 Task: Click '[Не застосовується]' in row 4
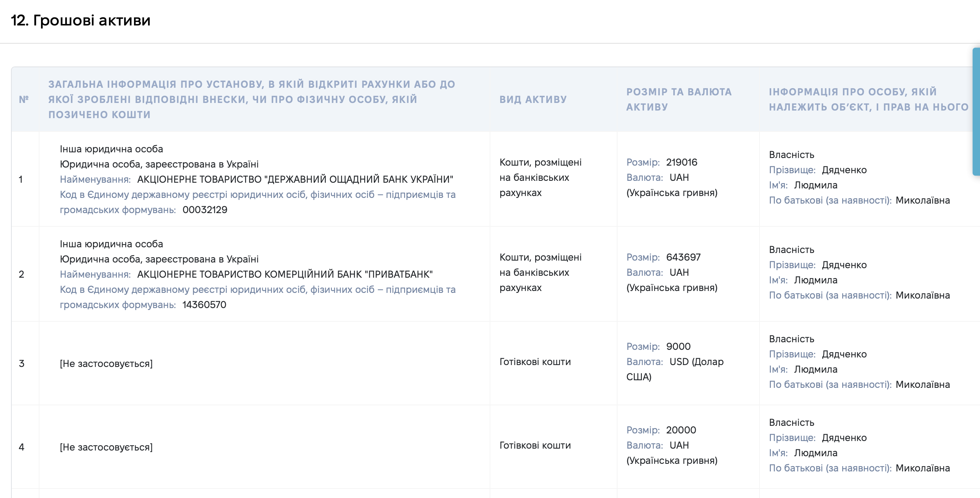106,447
